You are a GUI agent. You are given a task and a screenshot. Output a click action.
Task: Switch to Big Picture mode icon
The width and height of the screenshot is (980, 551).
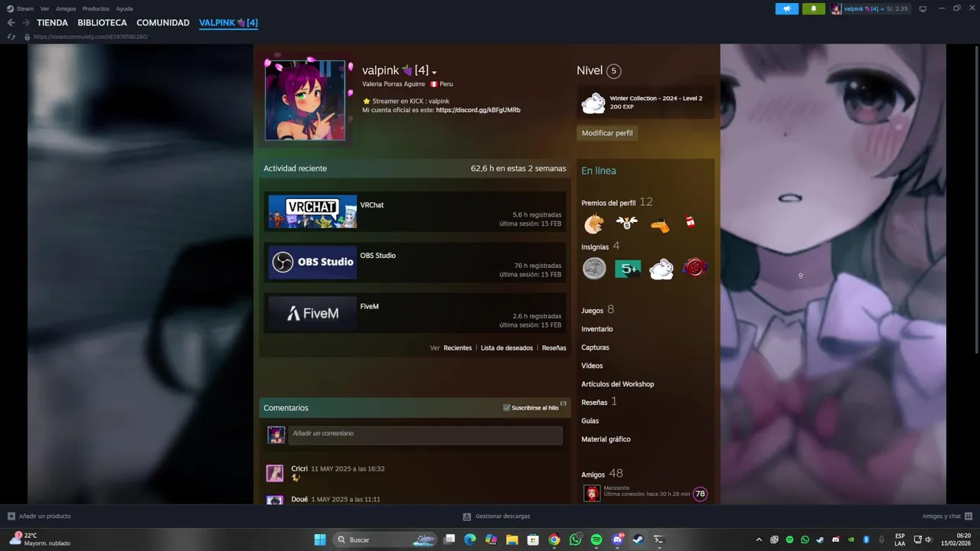(x=923, y=9)
